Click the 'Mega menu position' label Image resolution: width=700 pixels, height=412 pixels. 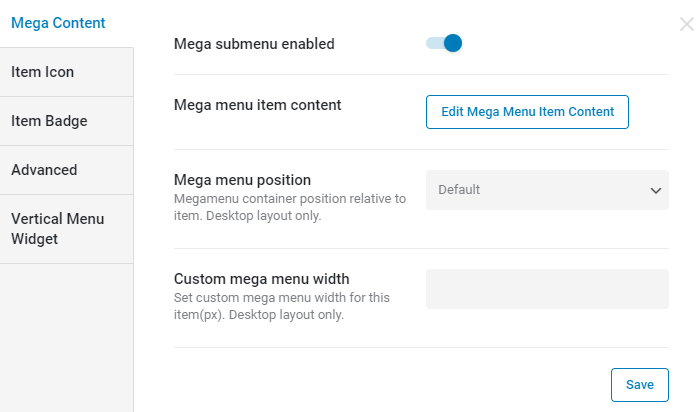242,180
